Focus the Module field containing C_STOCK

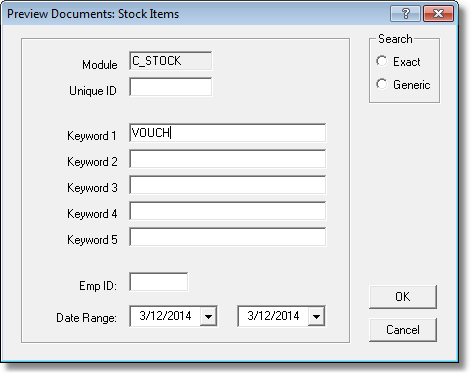pos(170,61)
